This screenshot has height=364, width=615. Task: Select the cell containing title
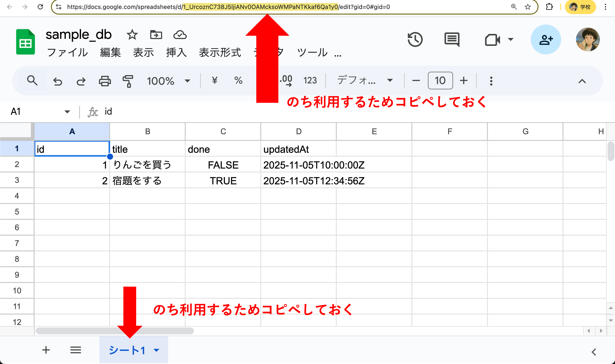click(147, 149)
